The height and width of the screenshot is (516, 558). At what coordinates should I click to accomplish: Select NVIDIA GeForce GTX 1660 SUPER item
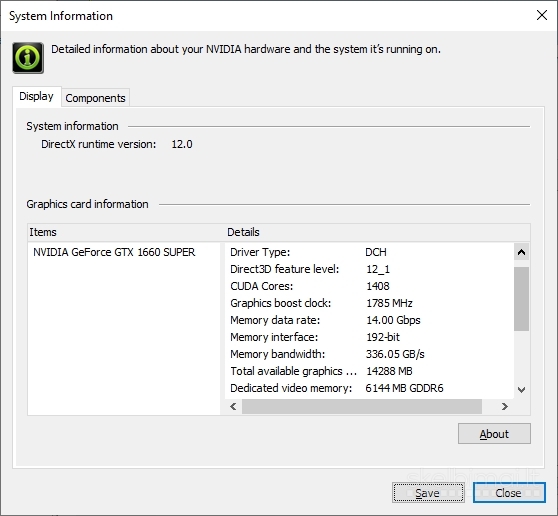tap(114, 252)
